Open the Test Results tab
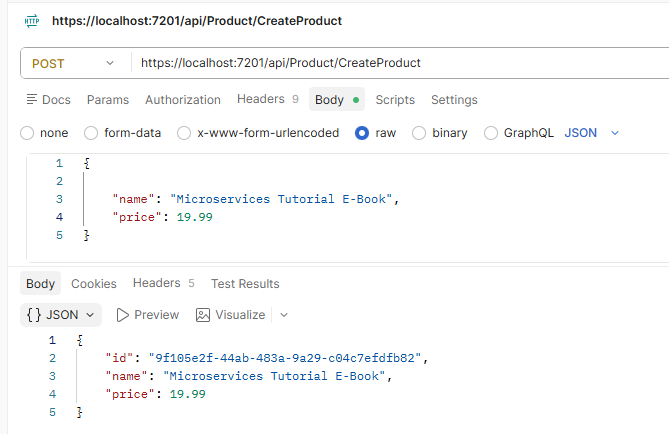669x434 pixels. tap(245, 284)
